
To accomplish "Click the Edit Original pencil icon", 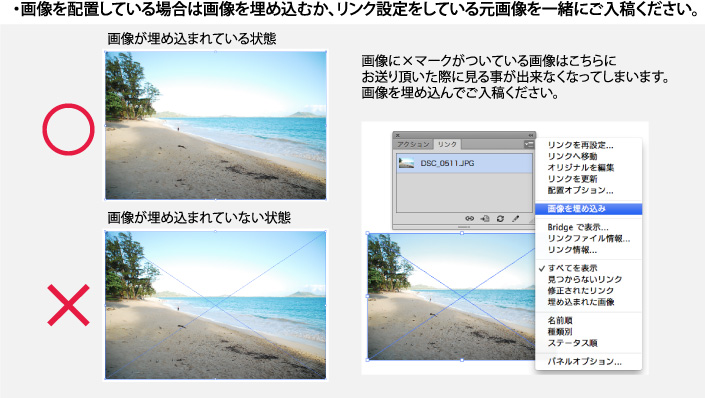I will (x=516, y=219).
